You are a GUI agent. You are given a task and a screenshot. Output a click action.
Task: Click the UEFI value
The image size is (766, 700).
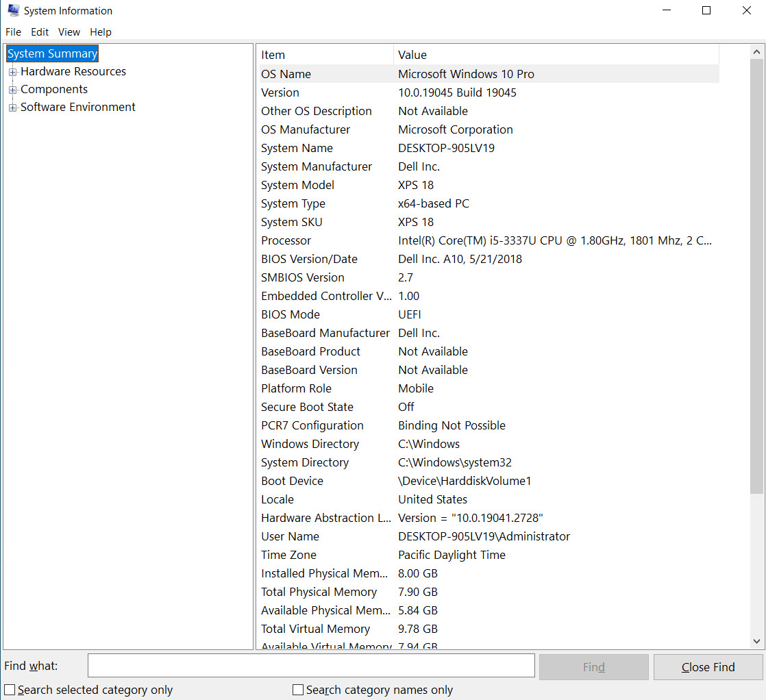[410, 315]
